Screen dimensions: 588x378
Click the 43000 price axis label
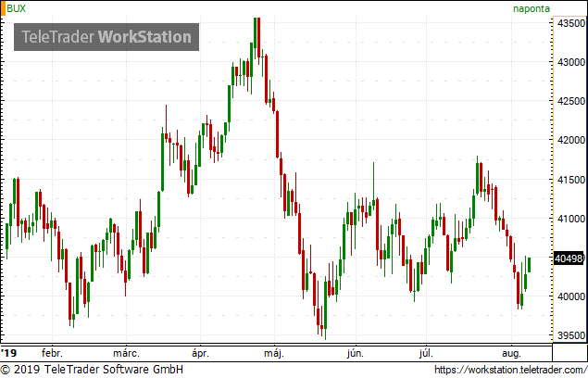point(571,62)
